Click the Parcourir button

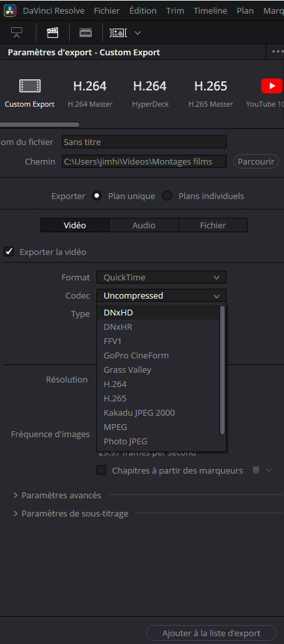pos(255,161)
